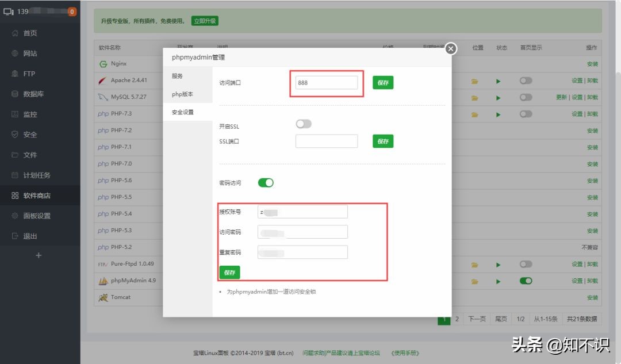Viewport: 621px width, 364px height.
Task: Save the password access credentials
Action: point(229,273)
